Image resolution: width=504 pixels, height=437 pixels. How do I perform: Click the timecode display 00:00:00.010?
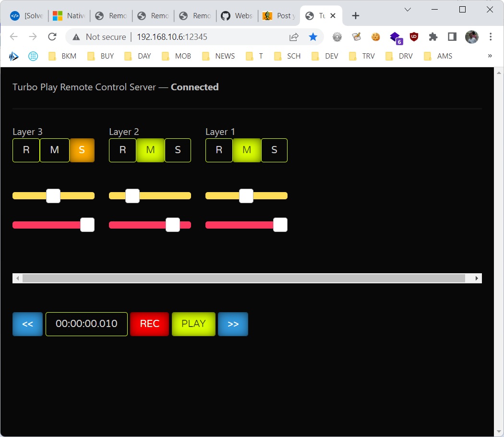pyautogui.click(x=86, y=324)
